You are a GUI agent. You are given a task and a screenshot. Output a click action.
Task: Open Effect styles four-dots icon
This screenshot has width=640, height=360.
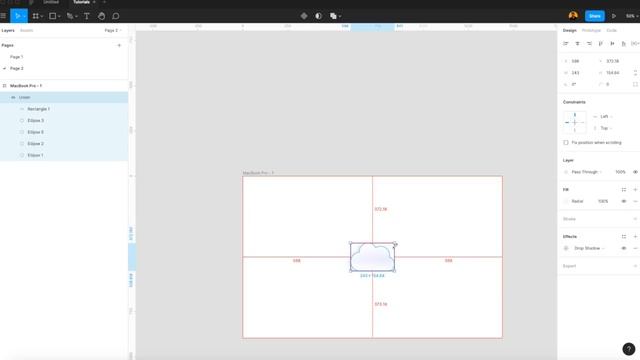tap(624, 236)
